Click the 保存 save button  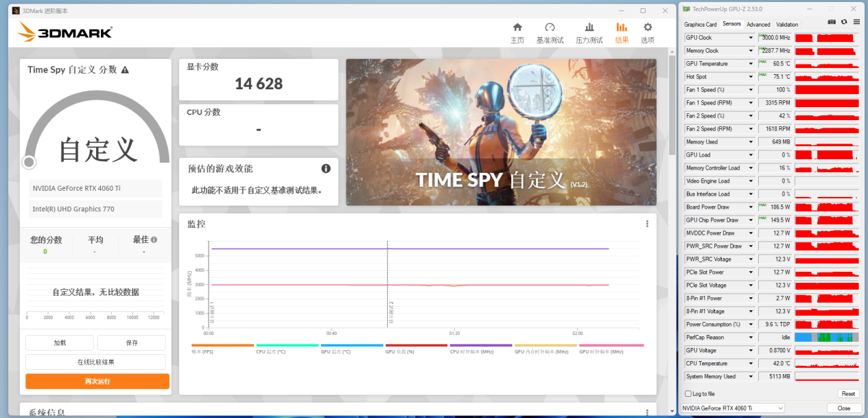click(x=131, y=342)
